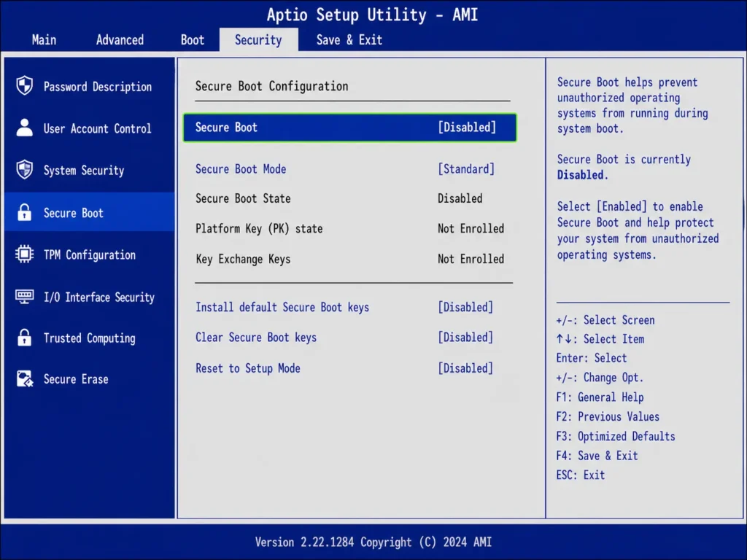The image size is (747, 560).
Task: Select the TPM Configuration chip icon
Action: [24, 254]
